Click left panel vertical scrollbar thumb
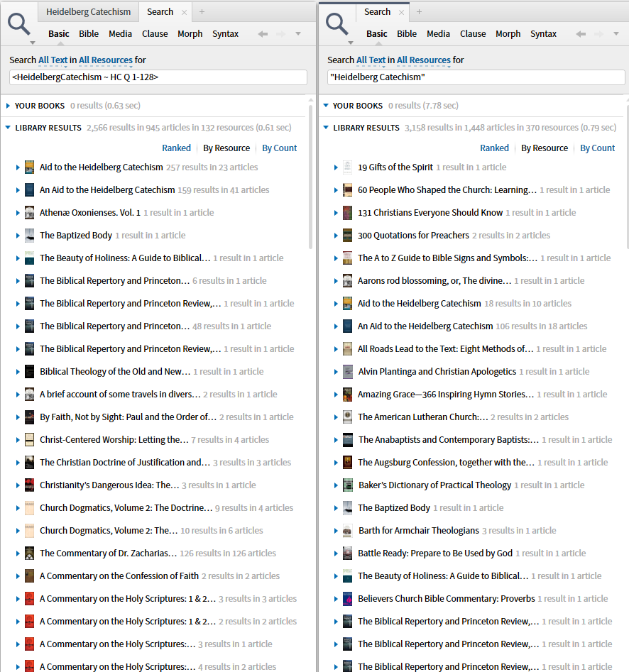This screenshot has height=672, width=629. [310, 177]
